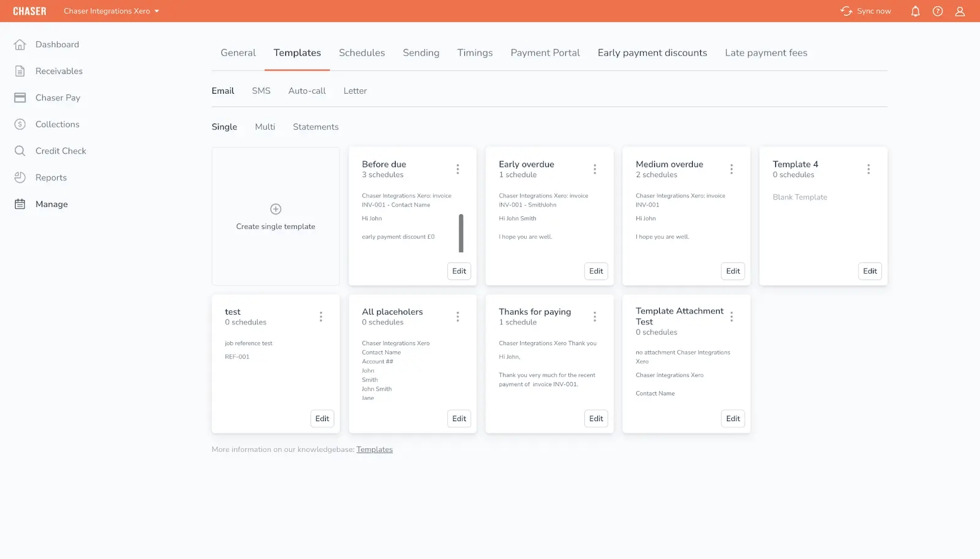Screen dimensions: 980x559
Task: Switch to the Statements tab
Action: [315, 127]
